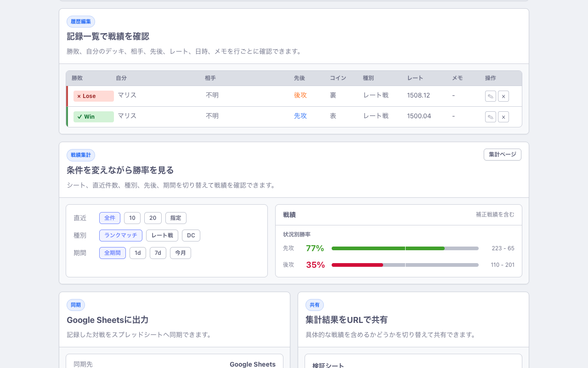Click the 条件を変えながら勝率を見る heading
This screenshot has width=588, height=368.
coord(120,170)
